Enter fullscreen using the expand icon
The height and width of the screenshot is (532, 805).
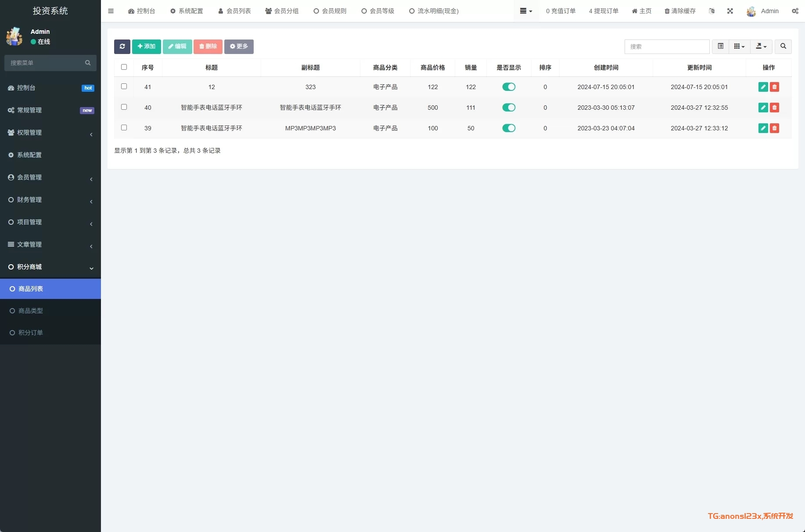[730, 11]
